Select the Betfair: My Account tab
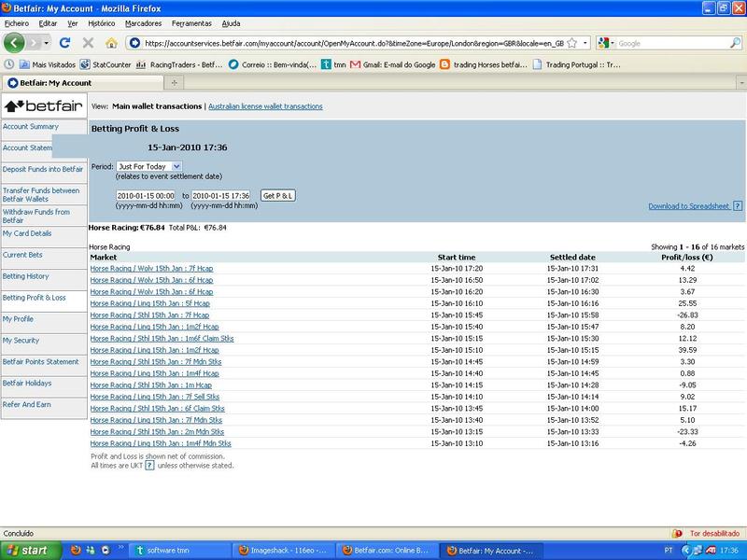The width and height of the screenshot is (747, 560). pos(82,83)
